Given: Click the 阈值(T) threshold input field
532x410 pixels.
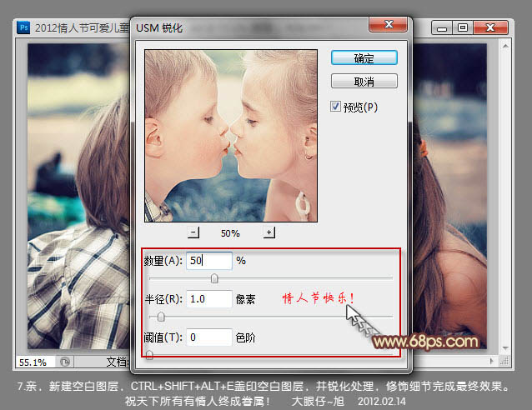Looking at the screenshot, I should coord(208,337).
